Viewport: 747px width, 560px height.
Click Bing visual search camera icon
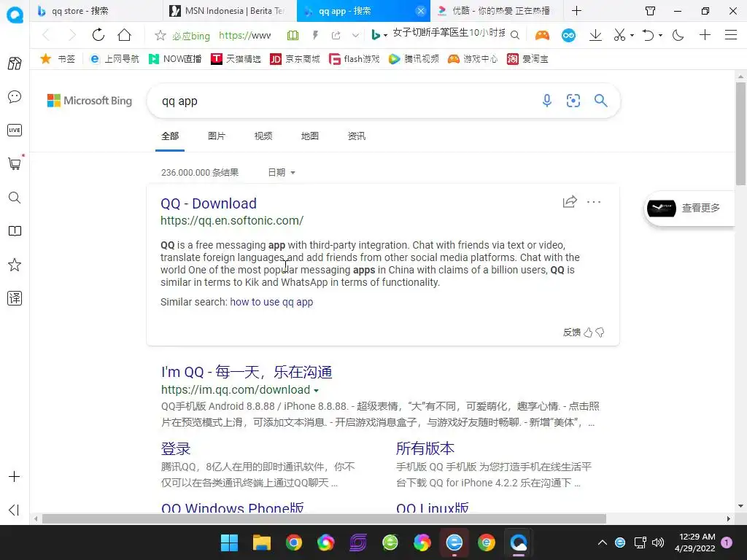coord(573,101)
